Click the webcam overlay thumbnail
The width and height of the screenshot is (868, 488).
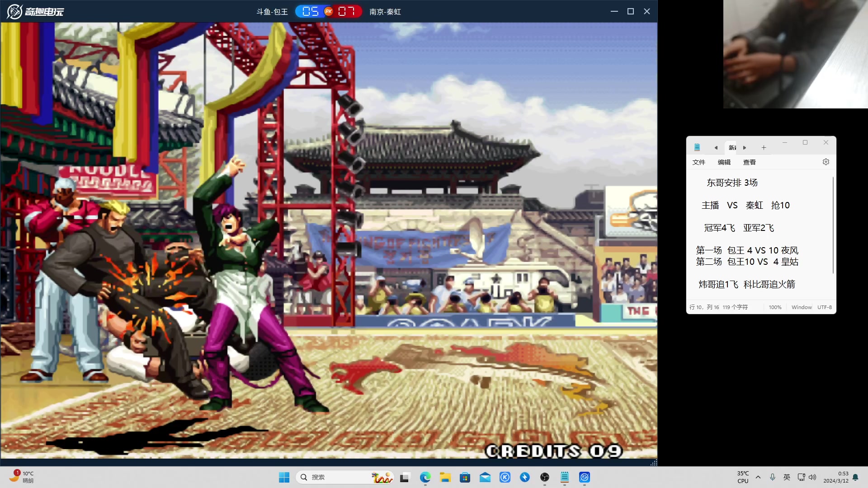pos(795,54)
